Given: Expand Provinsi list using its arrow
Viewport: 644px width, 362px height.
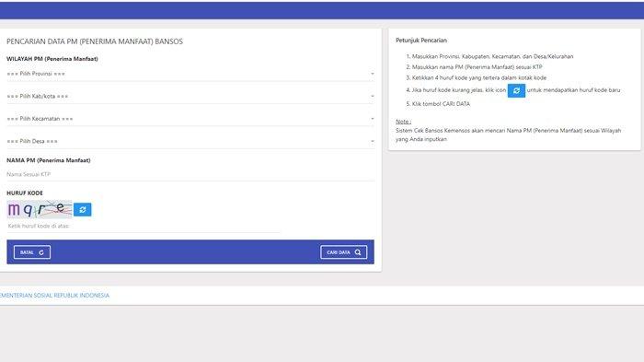Looking at the screenshot, I should pos(372,74).
